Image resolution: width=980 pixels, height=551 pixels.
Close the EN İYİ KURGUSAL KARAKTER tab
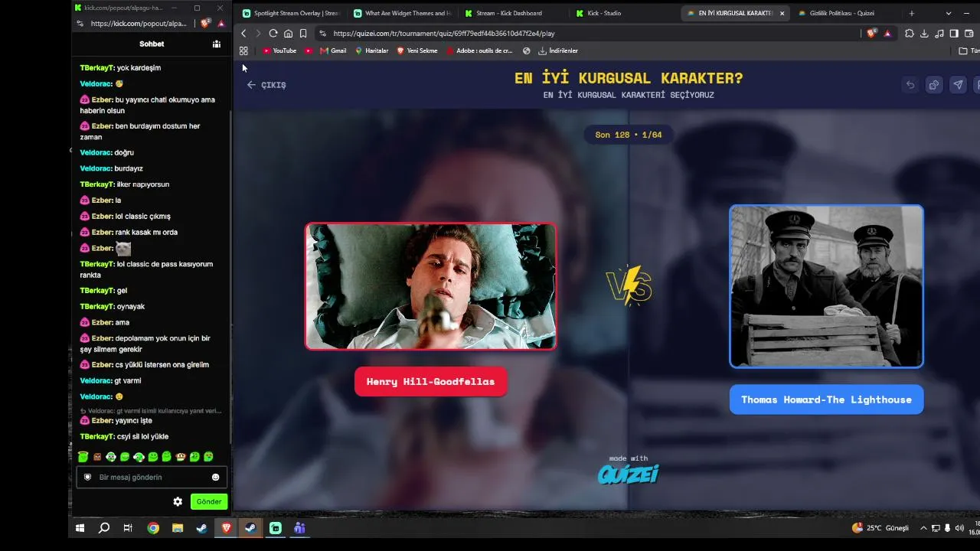[x=782, y=13]
